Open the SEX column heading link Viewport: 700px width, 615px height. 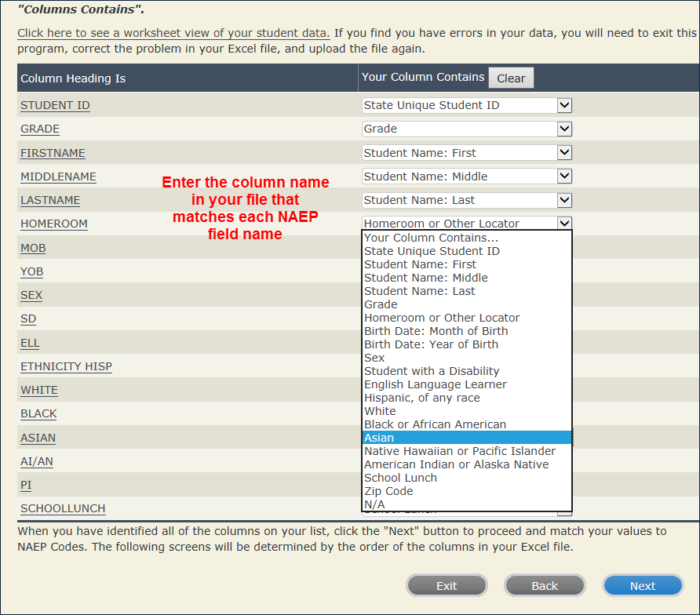31,296
